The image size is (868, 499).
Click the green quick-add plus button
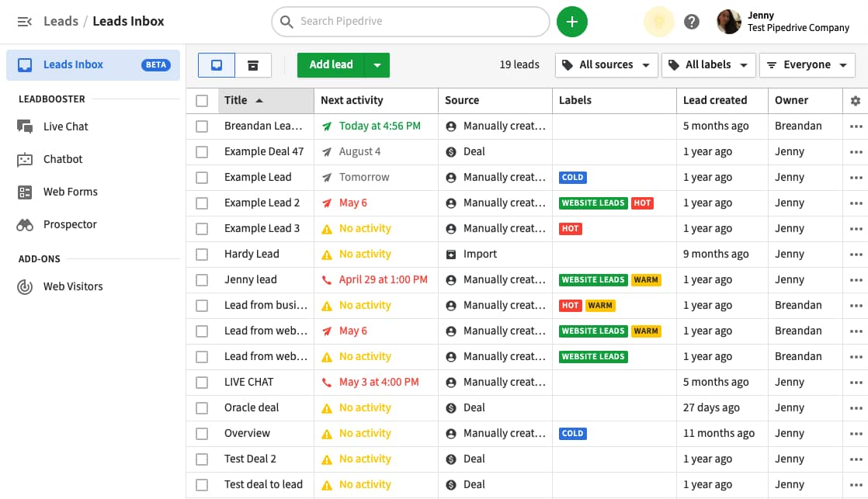(x=572, y=22)
